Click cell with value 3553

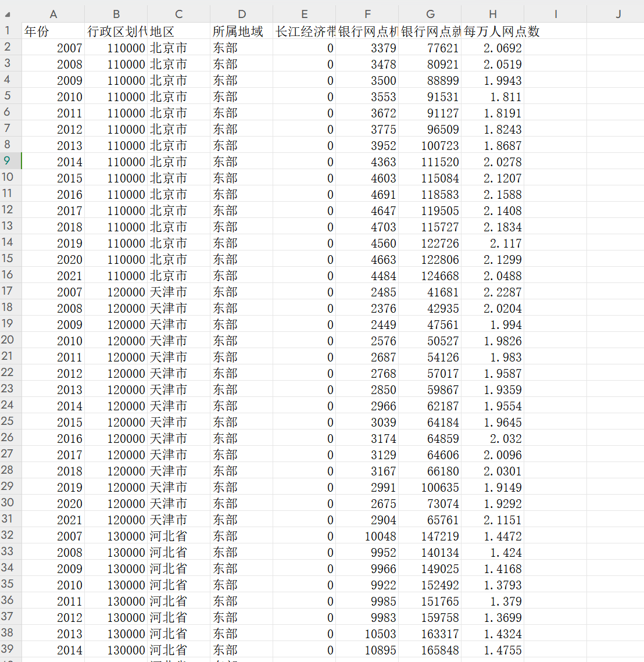[x=367, y=96]
